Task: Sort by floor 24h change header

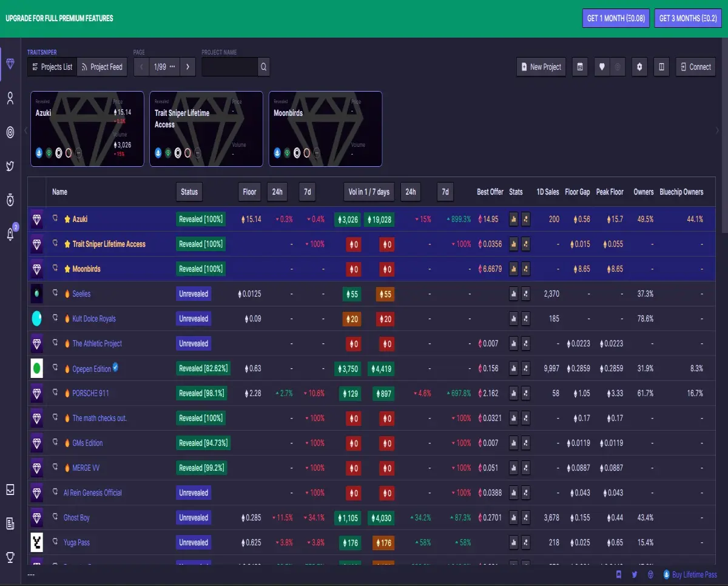Action: (277, 192)
